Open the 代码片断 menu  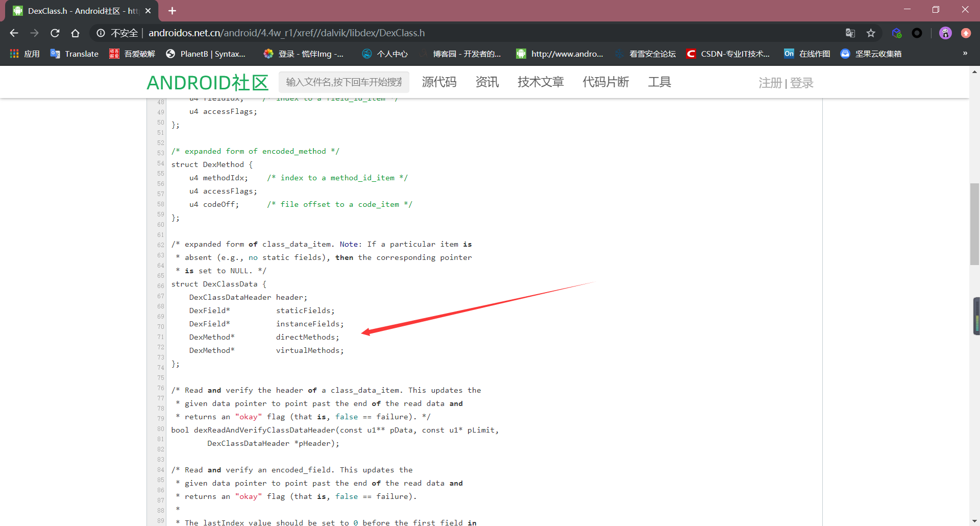(x=606, y=82)
